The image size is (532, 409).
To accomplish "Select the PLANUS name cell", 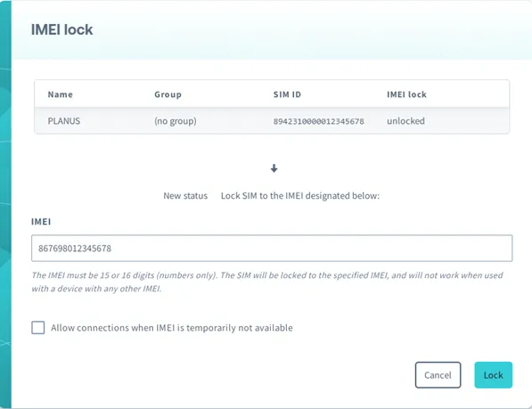I will (x=64, y=121).
